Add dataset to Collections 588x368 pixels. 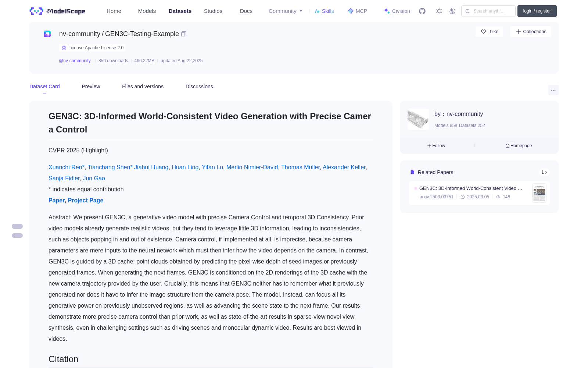pyautogui.click(x=531, y=32)
